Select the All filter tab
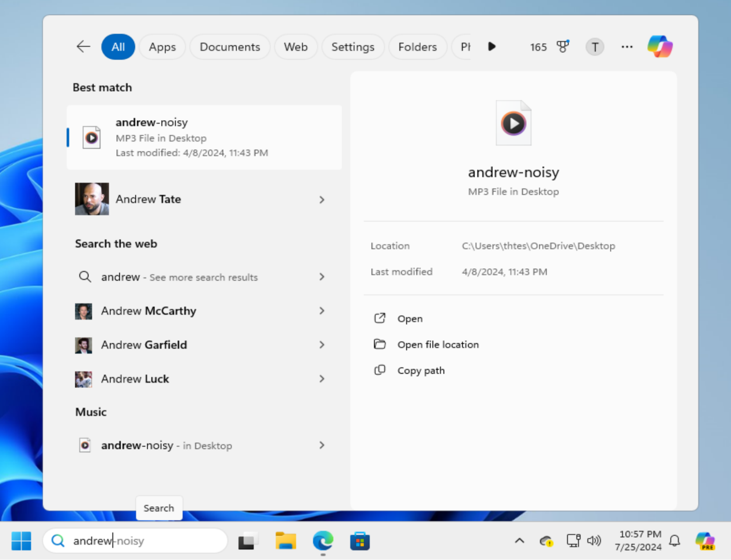This screenshot has height=560, width=731. point(118,47)
